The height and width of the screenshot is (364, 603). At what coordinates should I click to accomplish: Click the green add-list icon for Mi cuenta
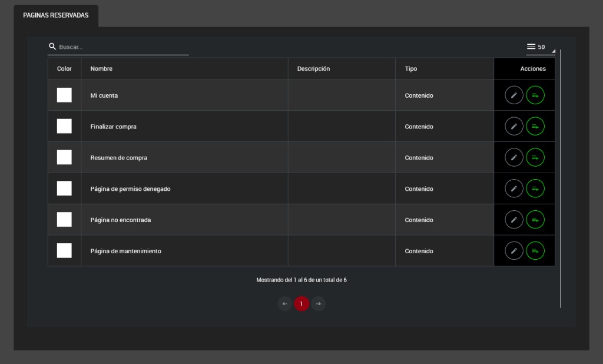pyautogui.click(x=535, y=95)
